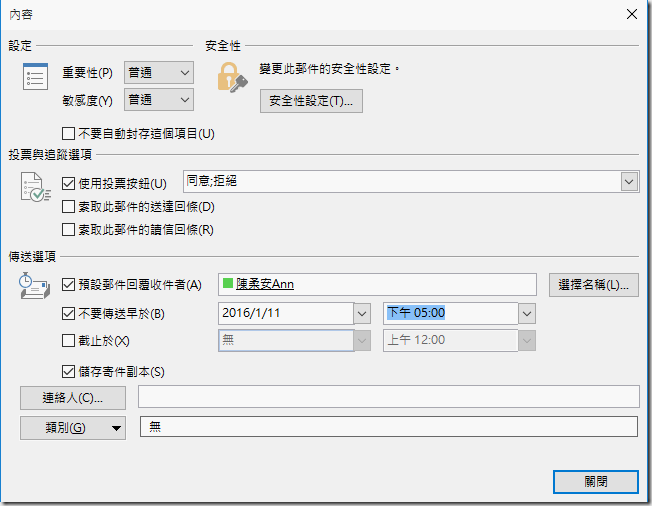652x506 pixels.
Task: Click the text field next to 連絡人
Action: click(388, 397)
